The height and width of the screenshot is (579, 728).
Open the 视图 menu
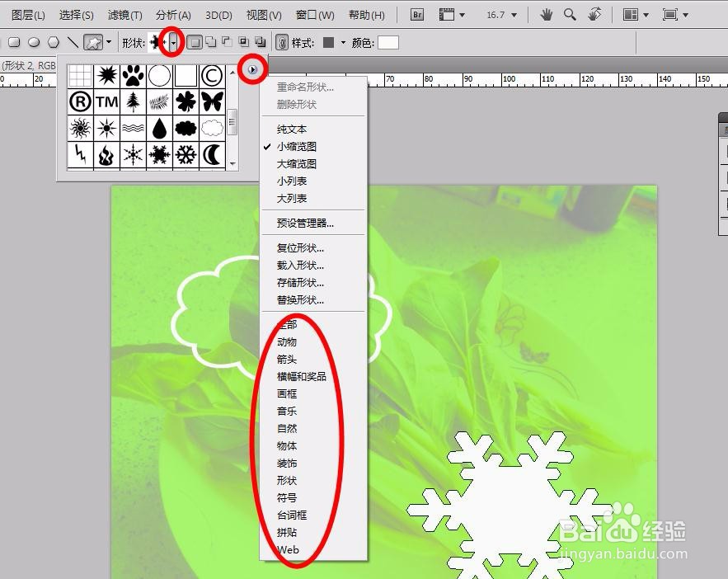pyautogui.click(x=262, y=14)
